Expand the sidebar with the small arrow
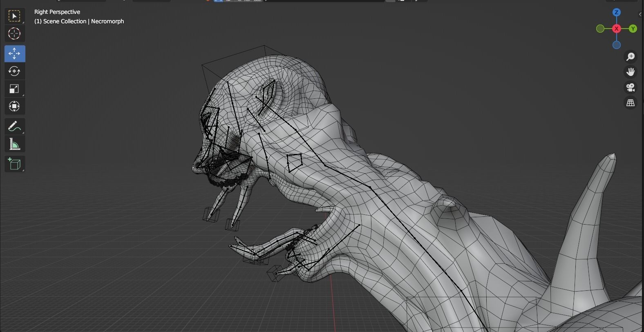This screenshot has width=644, height=332. [x=640, y=14]
